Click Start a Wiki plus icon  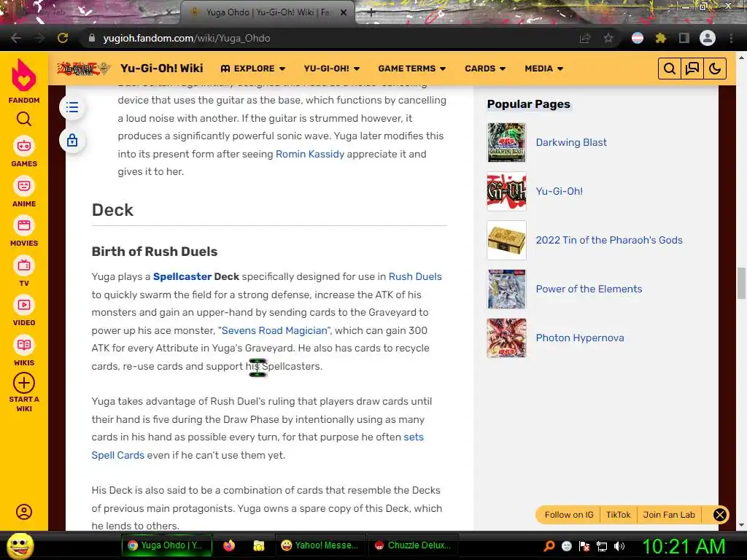[24, 383]
